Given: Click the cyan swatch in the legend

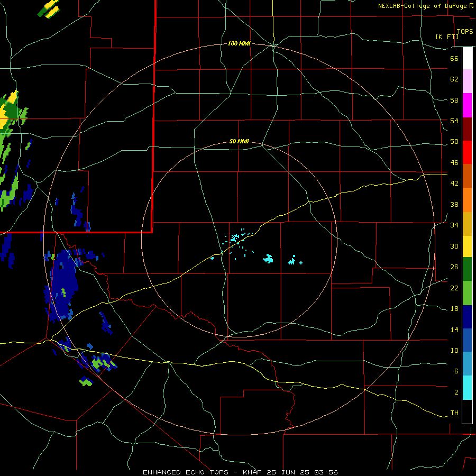Looking at the screenshot, I should click(467, 388).
